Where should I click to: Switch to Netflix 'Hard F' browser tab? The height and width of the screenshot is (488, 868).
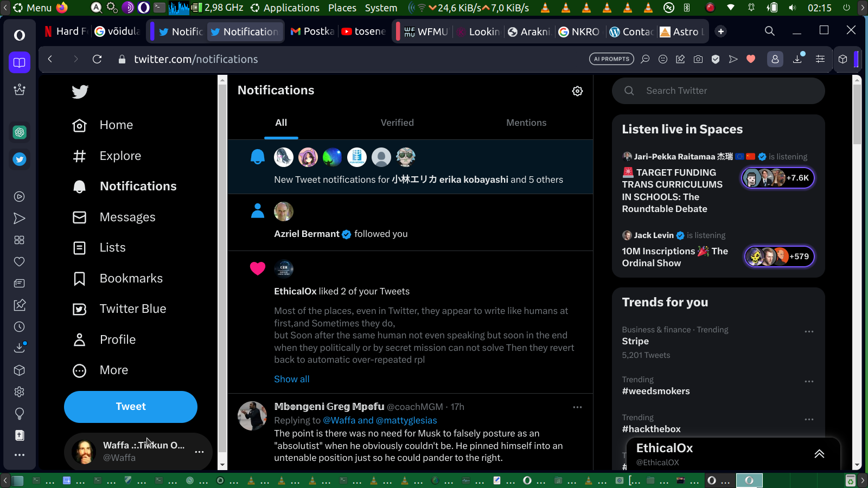click(x=66, y=31)
